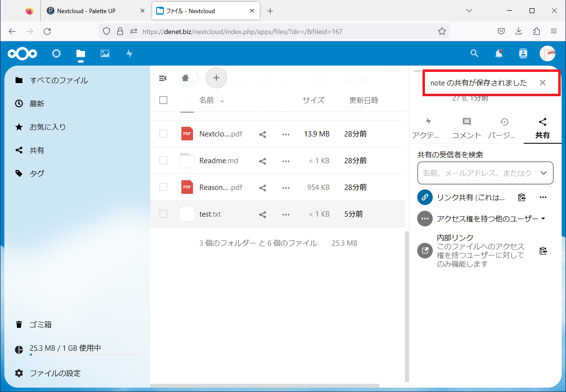Open the Nextcloud logo home link
The height and width of the screenshot is (392, 566).
click(x=22, y=54)
